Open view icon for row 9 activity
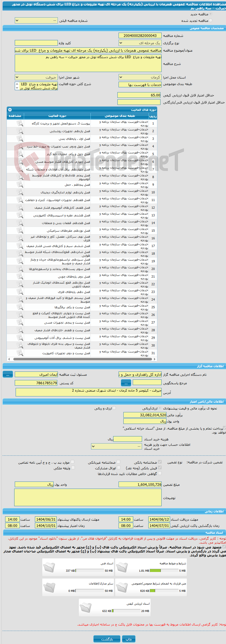226x644 pixels. (x=20, y=185)
